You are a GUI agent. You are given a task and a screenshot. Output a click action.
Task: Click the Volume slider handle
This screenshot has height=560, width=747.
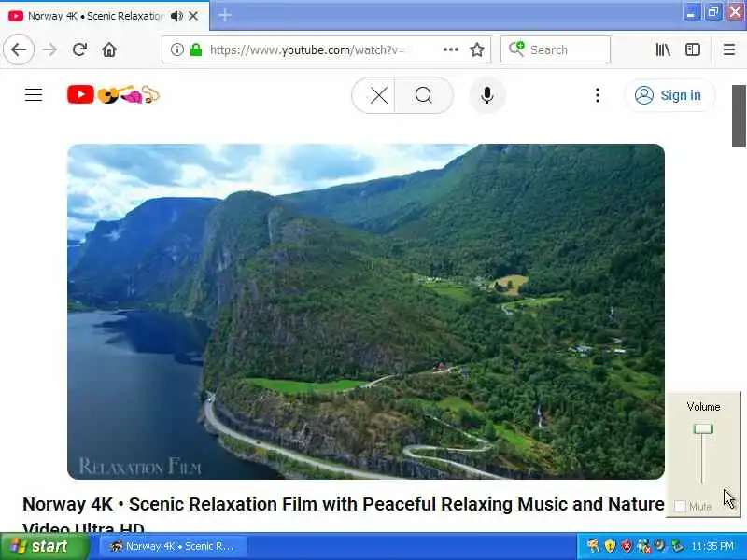click(x=703, y=429)
